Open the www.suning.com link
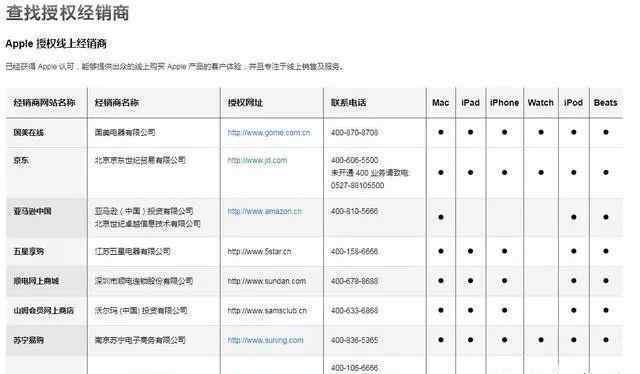The image size is (640, 374). point(265,340)
